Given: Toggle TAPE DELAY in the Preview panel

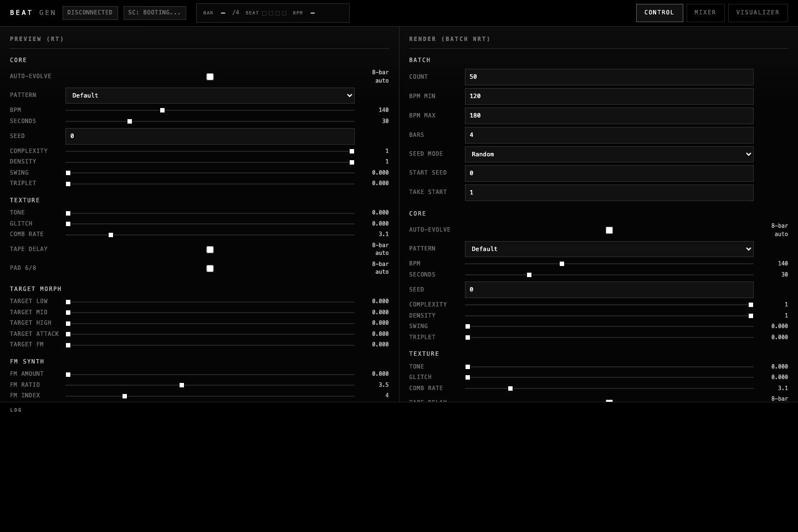Looking at the screenshot, I should (x=210, y=249).
